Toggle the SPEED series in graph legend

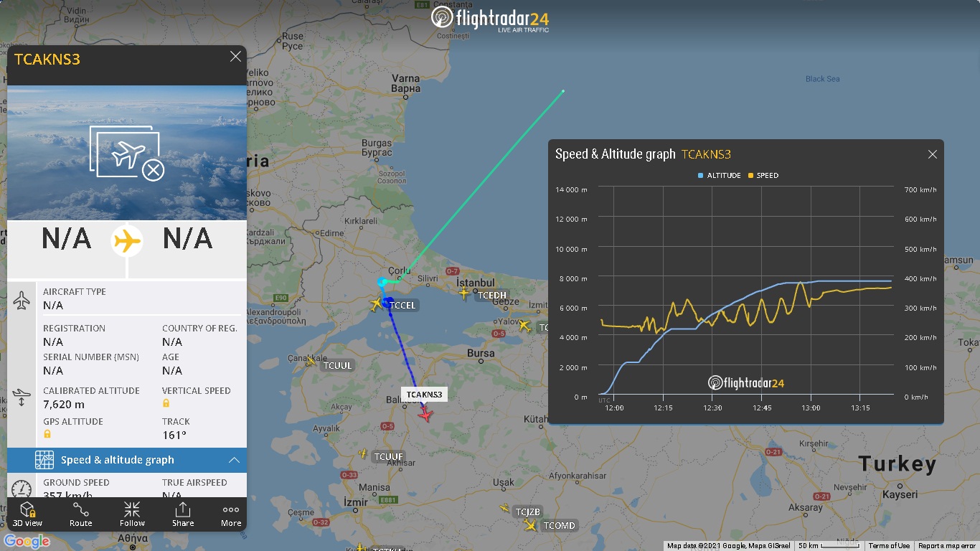pyautogui.click(x=763, y=175)
